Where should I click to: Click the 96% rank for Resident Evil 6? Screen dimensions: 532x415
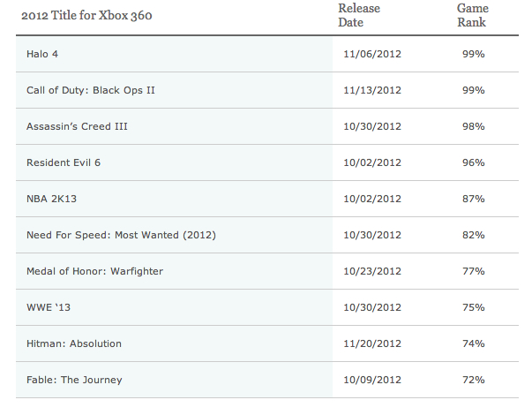473,162
